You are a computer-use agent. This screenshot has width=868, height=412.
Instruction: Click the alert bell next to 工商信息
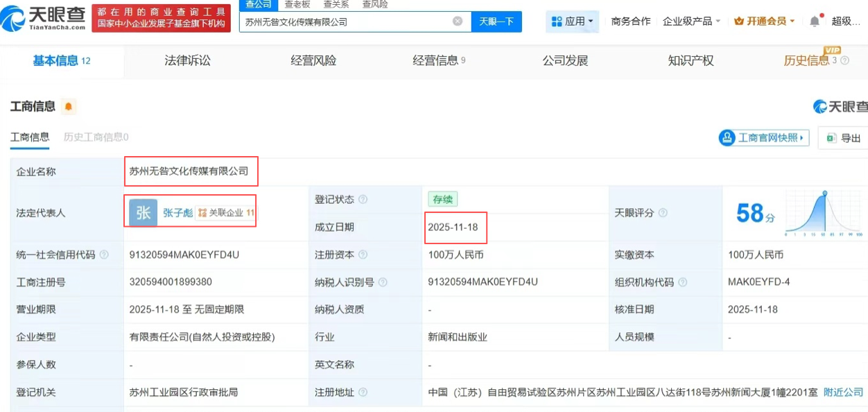pos(68,107)
